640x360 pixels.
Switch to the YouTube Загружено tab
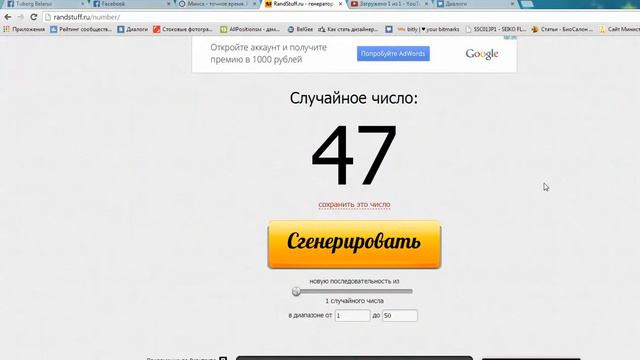pos(388,4)
